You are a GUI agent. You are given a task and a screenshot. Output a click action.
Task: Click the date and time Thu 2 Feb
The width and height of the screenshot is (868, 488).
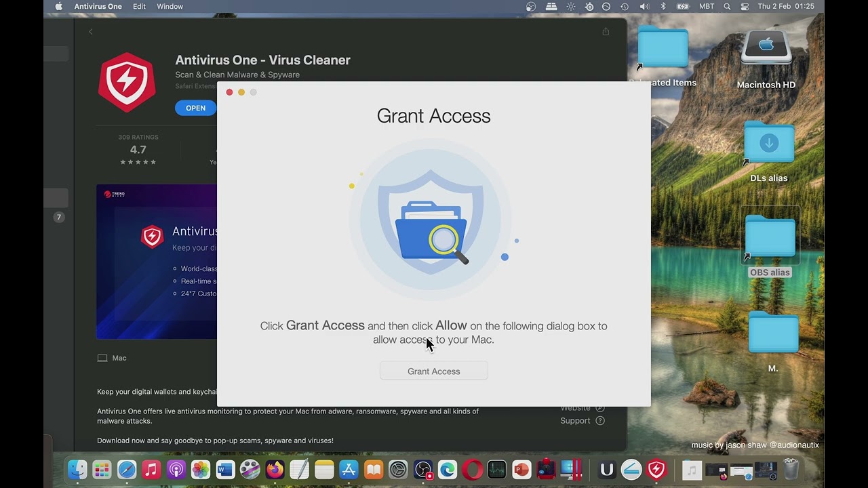786,6
